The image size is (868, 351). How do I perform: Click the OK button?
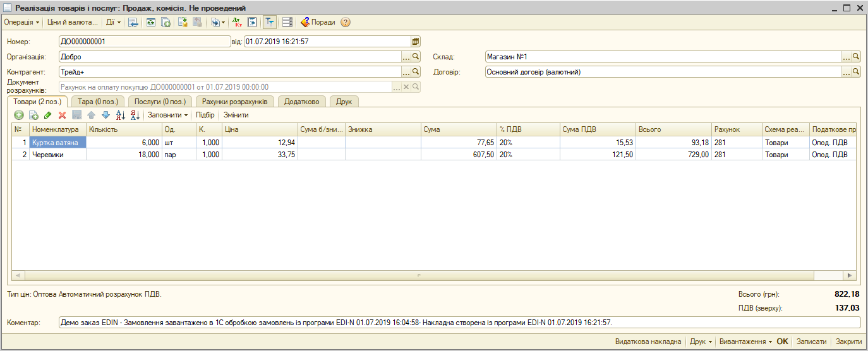(x=782, y=342)
